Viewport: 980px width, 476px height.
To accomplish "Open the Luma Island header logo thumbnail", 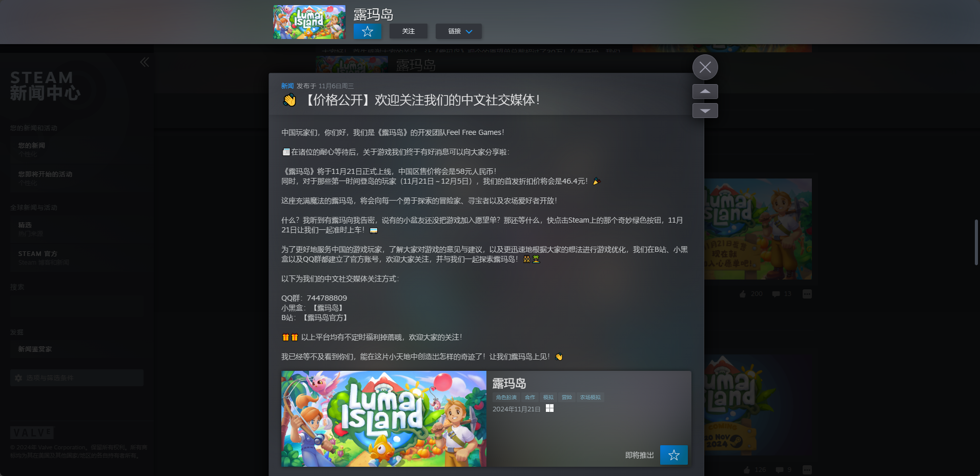I will [x=310, y=22].
